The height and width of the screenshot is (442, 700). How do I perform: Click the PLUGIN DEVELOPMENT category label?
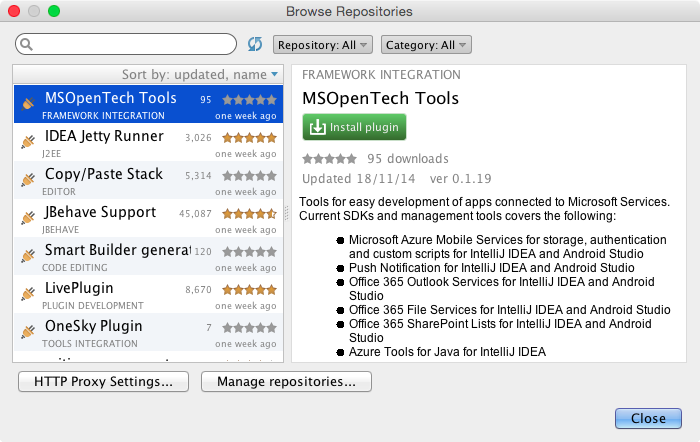click(x=93, y=306)
